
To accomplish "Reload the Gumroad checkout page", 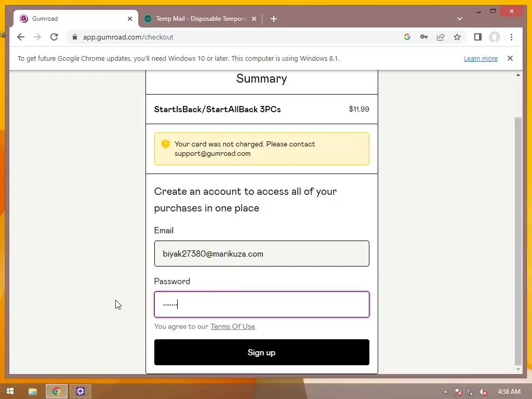I will pos(54,37).
